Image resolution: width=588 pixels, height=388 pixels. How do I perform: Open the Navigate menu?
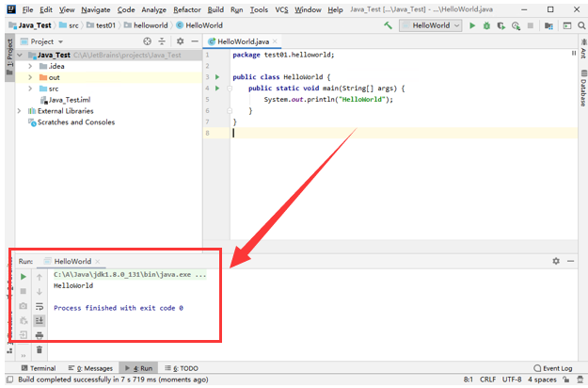click(x=96, y=9)
